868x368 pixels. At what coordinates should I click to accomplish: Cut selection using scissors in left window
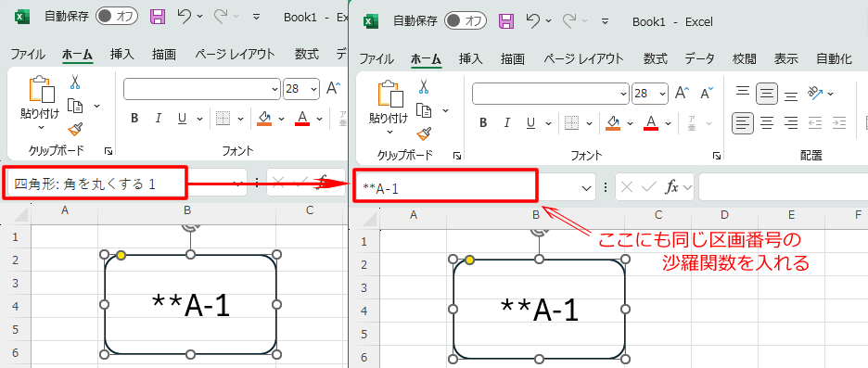(x=75, y=82)
